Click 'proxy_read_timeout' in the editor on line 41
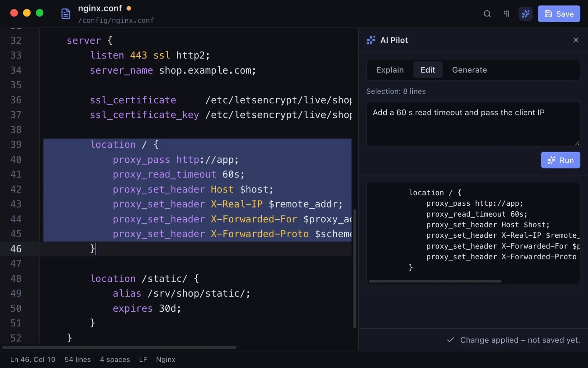588x368 pixels. click(x=165, y=174)
